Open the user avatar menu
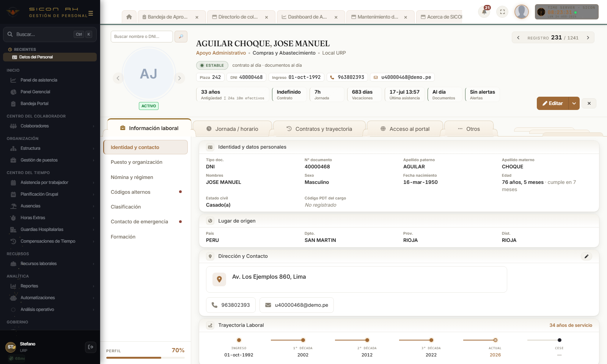607x364 pixels. (x=522, y=12)
